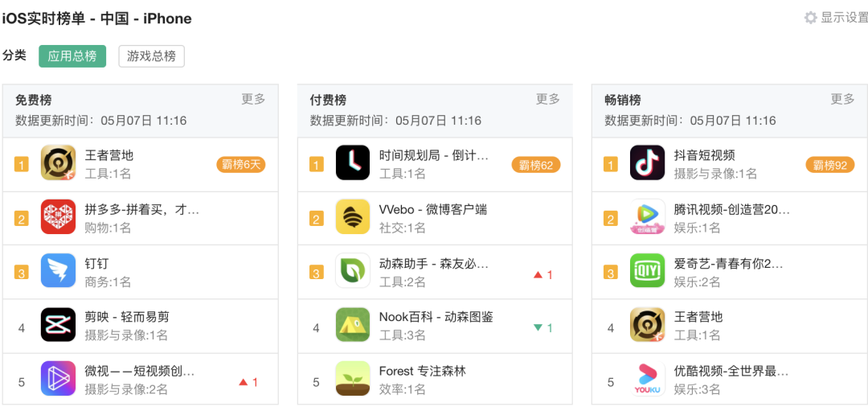The height and width of the screenshot is (411, 868).
Task: Select the 应用总榜 tab
Action: tap(72, 56)
